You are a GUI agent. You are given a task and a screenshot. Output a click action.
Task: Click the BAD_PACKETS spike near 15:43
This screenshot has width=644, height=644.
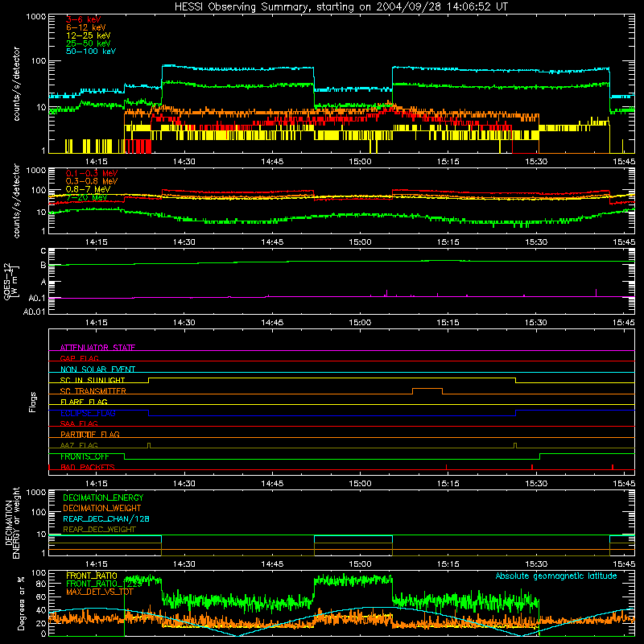pyautogui.click(x=613, y=467)
